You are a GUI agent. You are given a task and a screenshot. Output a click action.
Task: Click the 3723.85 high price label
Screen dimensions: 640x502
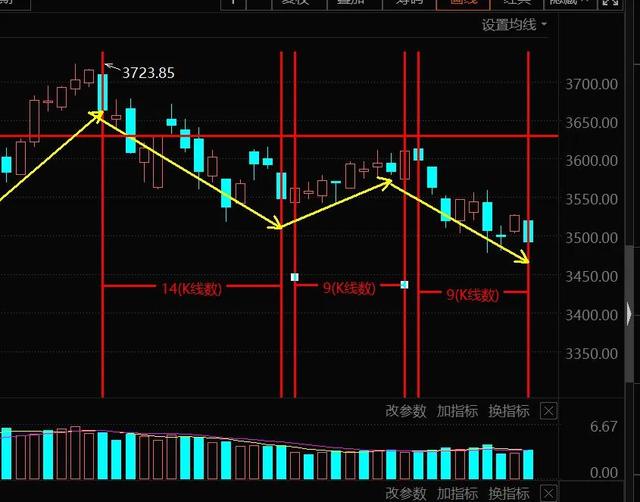[148, 73]
